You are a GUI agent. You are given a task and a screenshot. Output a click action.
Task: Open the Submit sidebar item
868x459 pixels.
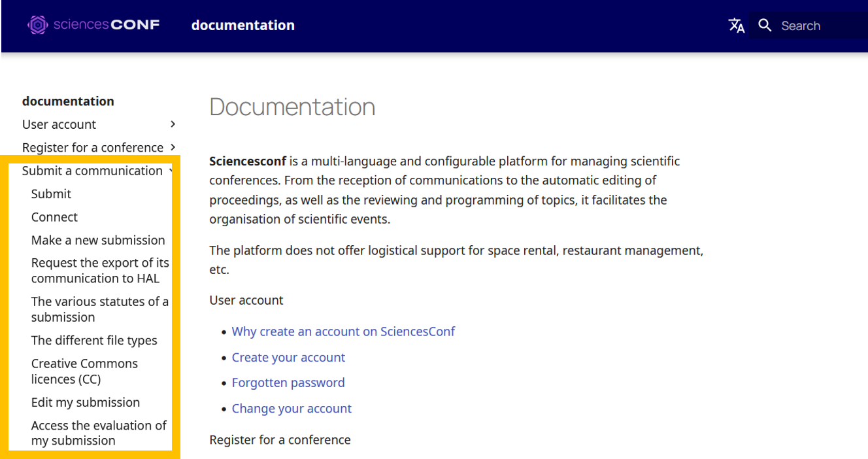coord(51,194)
